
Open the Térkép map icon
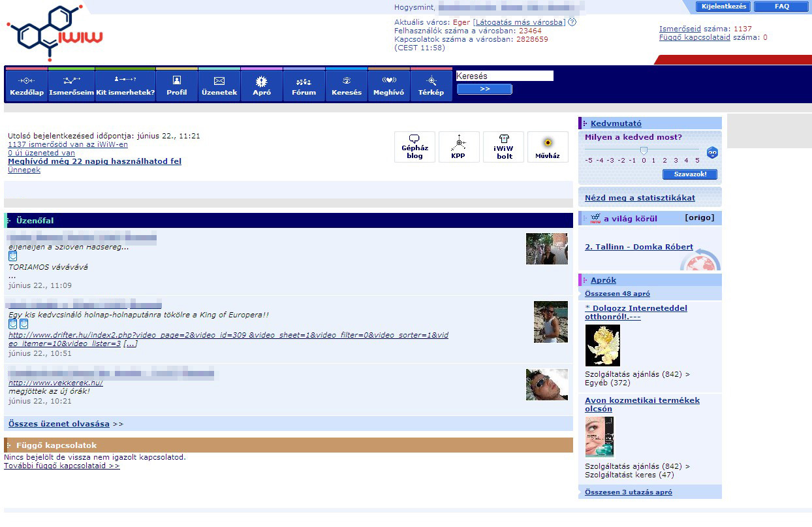(431, 80)
